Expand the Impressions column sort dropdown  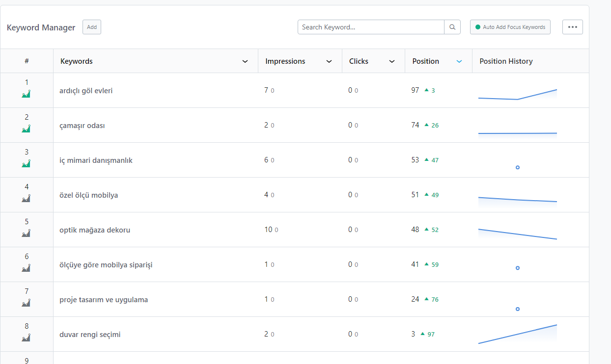click(x=329, y=61)
